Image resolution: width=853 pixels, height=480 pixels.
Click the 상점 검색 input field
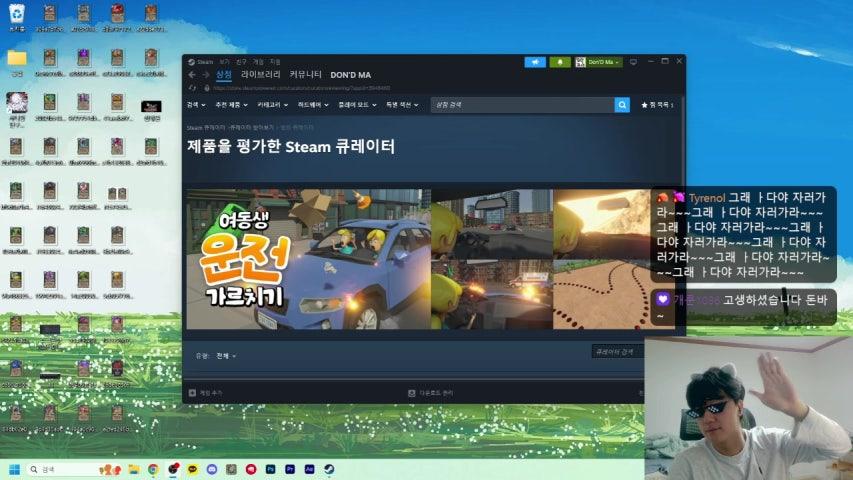[522, 105]
